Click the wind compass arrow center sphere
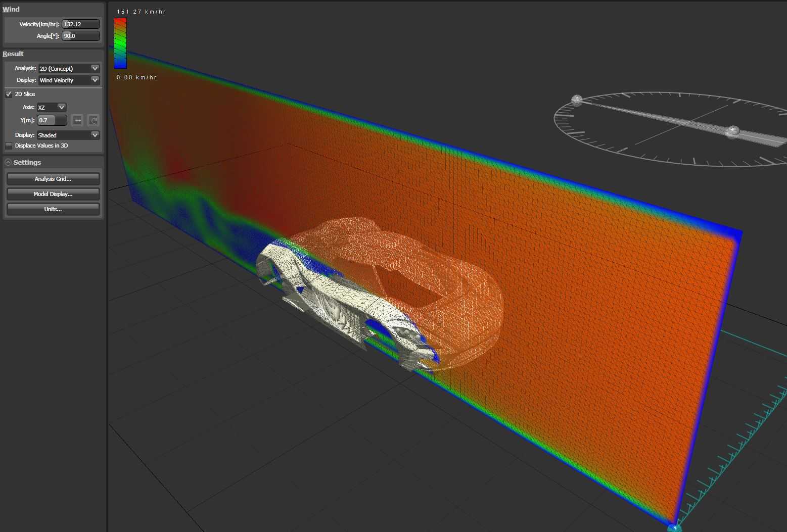This screenshot has height=532, width=787. point(732,132)
